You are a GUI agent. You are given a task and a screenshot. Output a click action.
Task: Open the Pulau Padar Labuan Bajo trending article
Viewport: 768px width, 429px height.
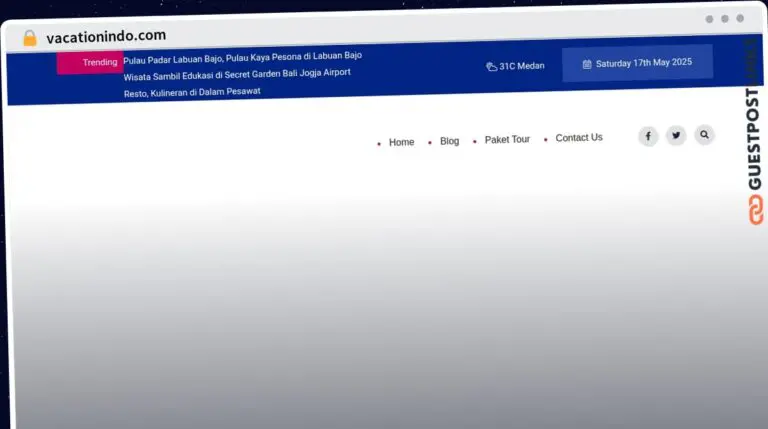[242, 57]
